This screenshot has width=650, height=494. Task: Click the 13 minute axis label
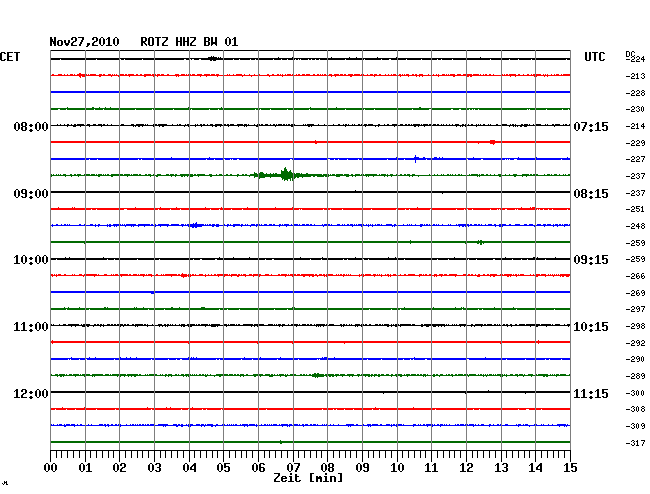tap(501, 468)
